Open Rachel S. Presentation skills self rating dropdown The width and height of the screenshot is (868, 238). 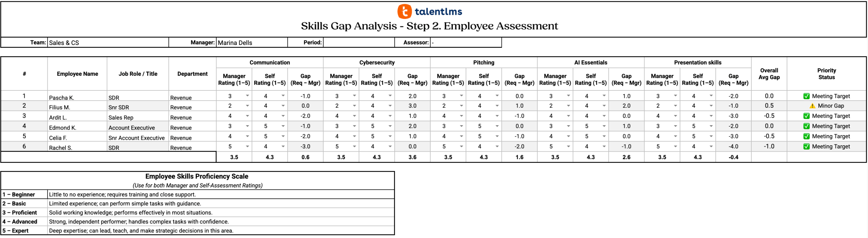(711, 147)
